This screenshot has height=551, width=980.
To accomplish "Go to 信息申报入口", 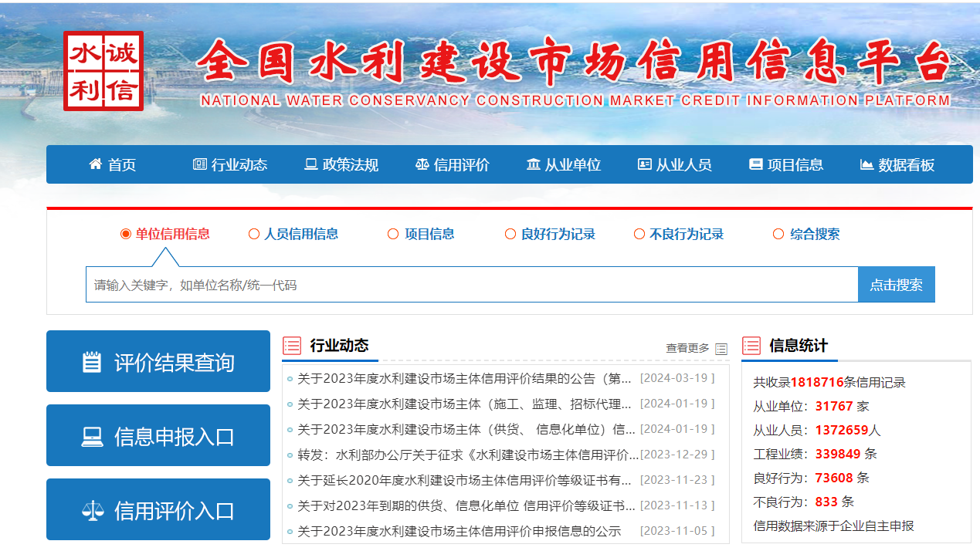I will [x=158, y=436].
